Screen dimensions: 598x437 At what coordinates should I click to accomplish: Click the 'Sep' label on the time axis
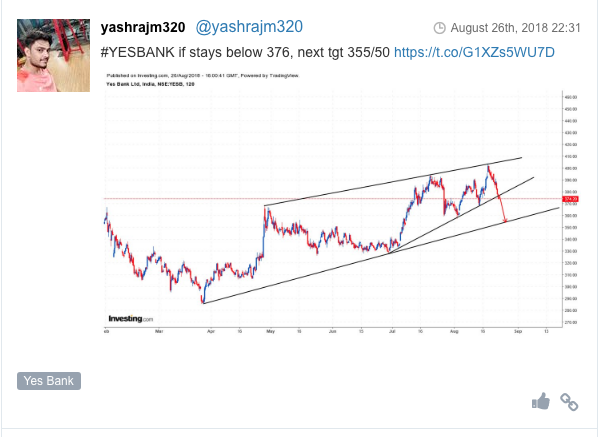pyautogui.click(x=518, y=331)
